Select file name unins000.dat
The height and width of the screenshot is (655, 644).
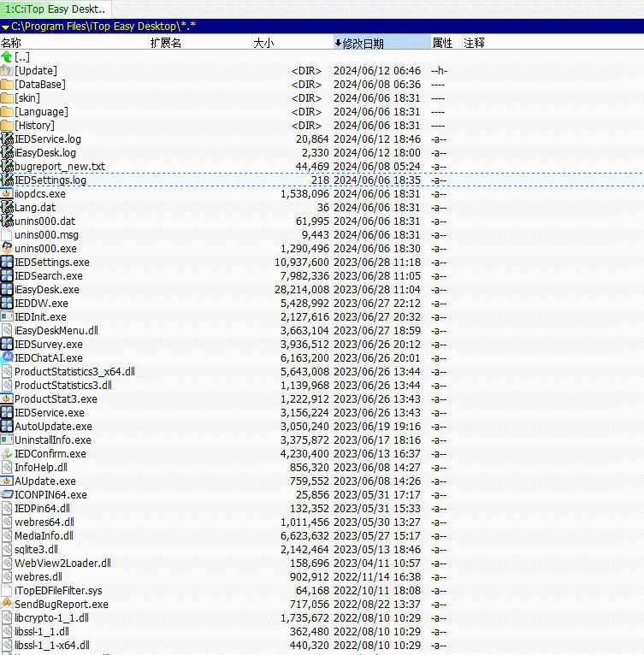44,221
